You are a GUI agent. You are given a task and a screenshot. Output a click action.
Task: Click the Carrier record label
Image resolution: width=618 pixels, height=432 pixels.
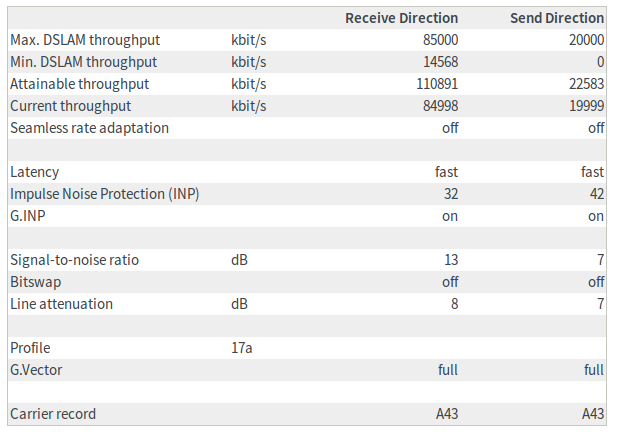click(53, 414)
